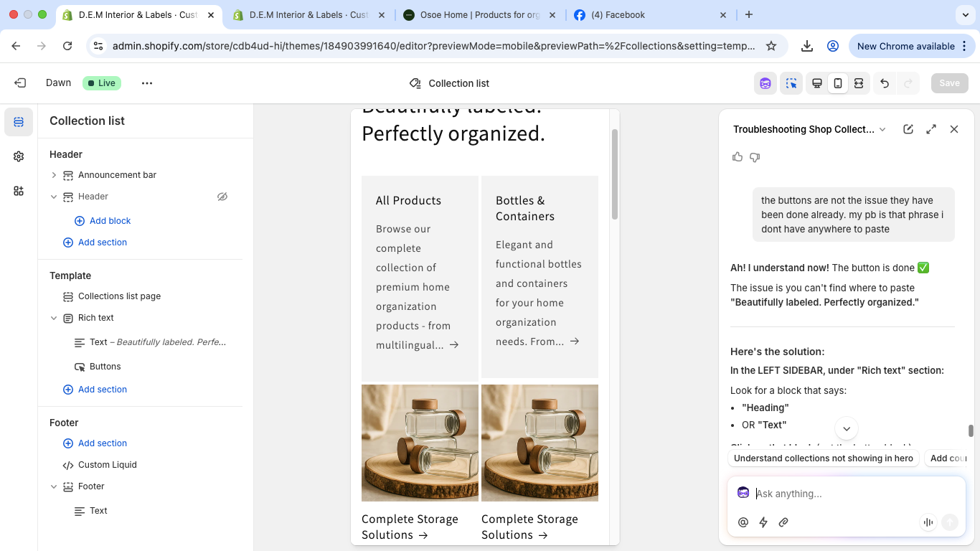Open the Sidekick AI assistant icon
Viewport: 980px width, 551px height.
[765, 83]
